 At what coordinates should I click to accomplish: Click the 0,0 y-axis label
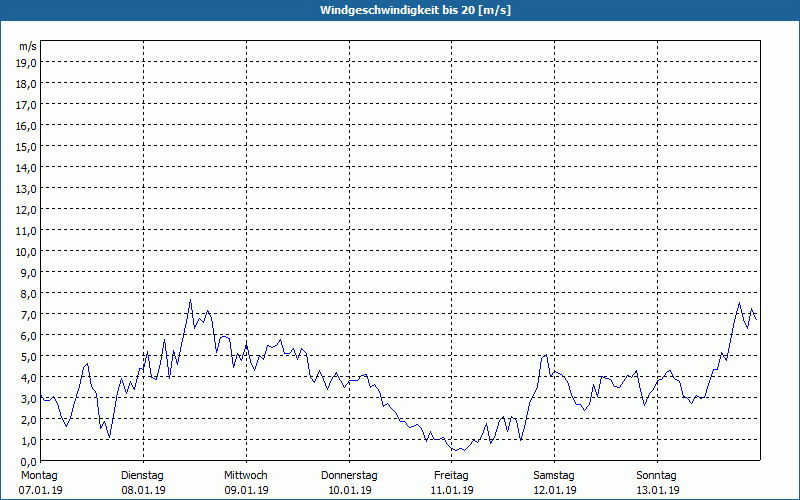(x=29, y=462)
